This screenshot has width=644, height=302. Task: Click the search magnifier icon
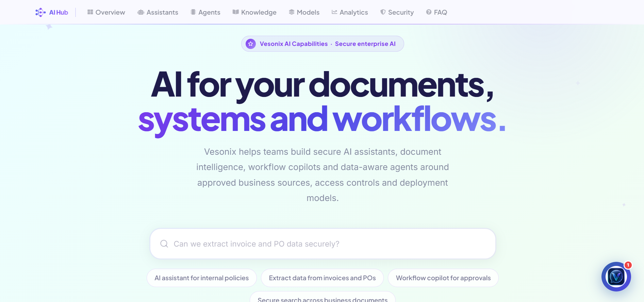(164, 244)
